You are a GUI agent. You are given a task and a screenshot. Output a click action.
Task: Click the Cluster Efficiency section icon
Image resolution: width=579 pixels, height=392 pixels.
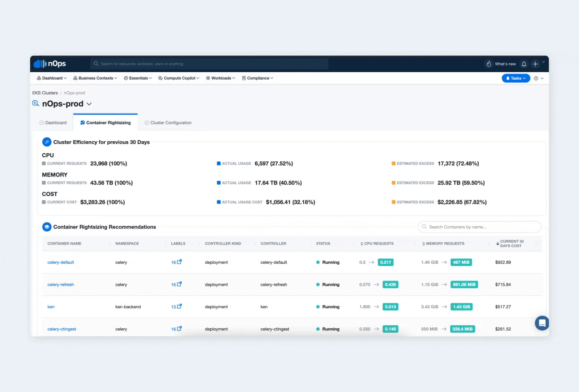[47, 142]
